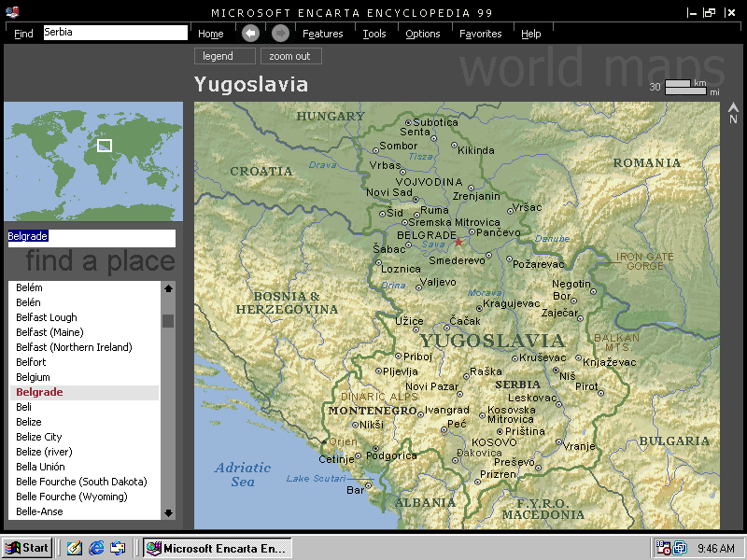747x560 pixels.
Task: Click the back navigation arrow
Action: click(x=250, y=33)
